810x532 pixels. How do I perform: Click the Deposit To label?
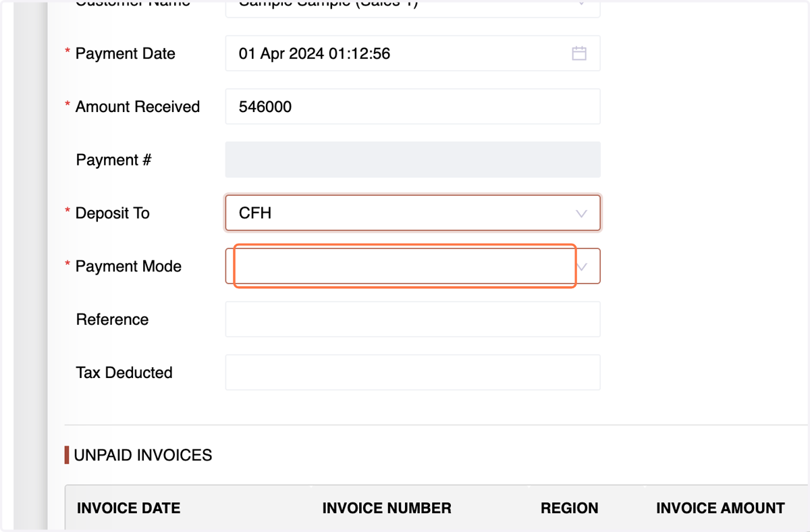point(113,213)
